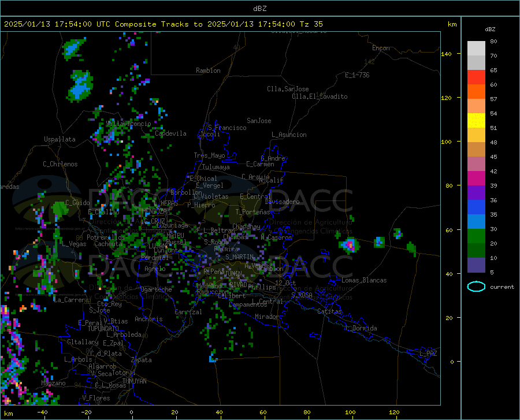Click the 'Ramblon' place label
The image size is (520, 420).
tap(208, 70)
